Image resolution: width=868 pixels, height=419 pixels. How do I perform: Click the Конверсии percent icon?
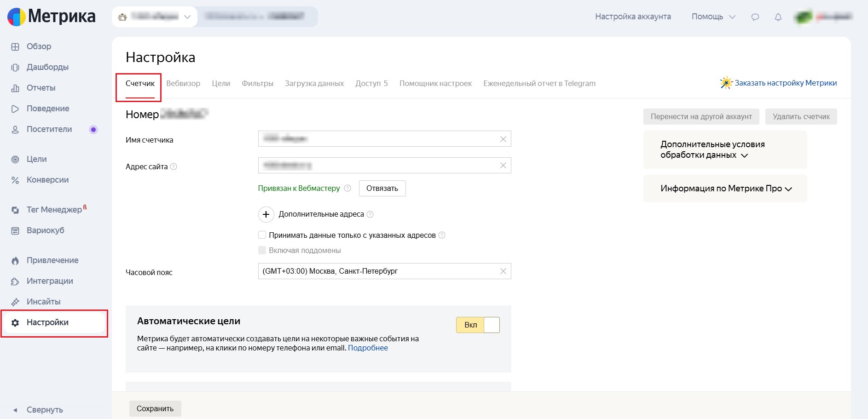[x=15, y=180]
